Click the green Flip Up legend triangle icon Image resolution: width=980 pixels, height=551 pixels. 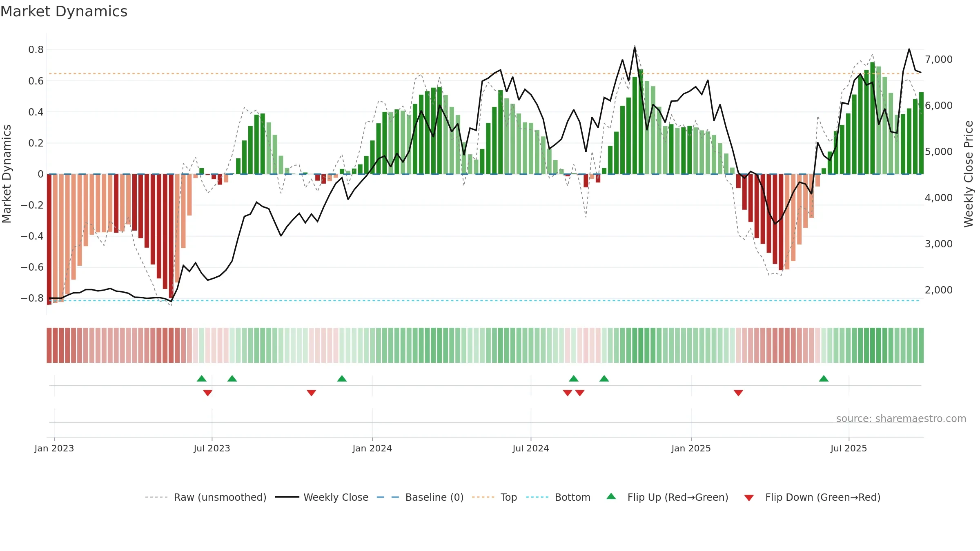point(611,496)
